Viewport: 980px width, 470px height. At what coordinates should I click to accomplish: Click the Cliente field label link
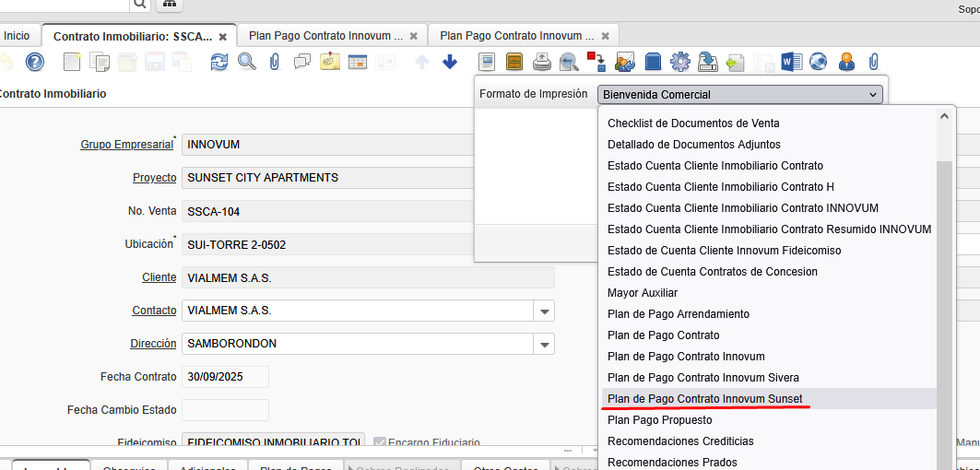(159, 277)
